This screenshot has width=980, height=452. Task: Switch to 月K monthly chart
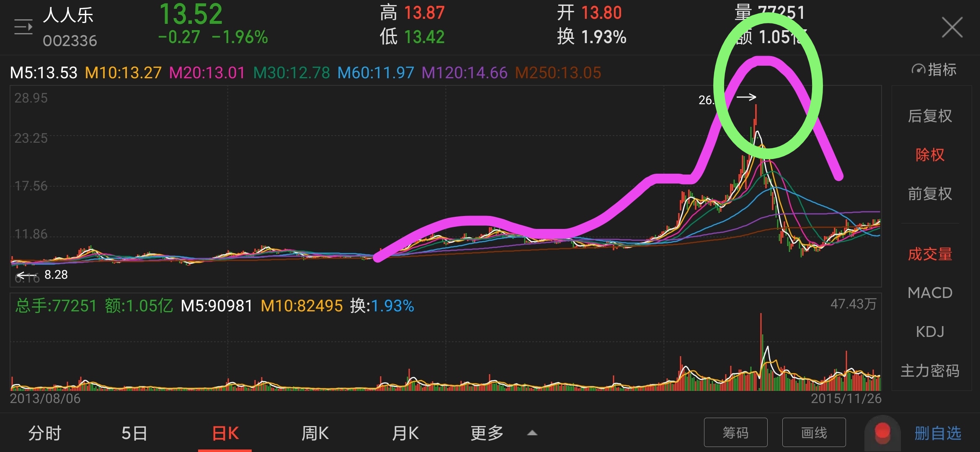(x=405, y=433)
